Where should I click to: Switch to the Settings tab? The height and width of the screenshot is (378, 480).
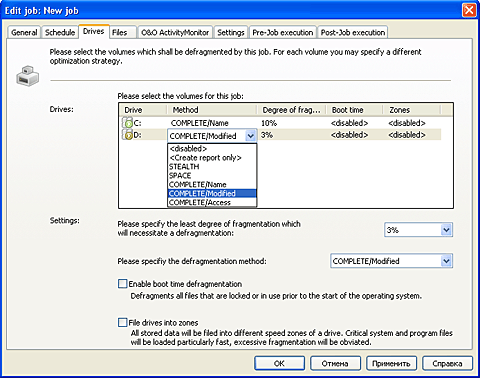[x=231, y=32]
